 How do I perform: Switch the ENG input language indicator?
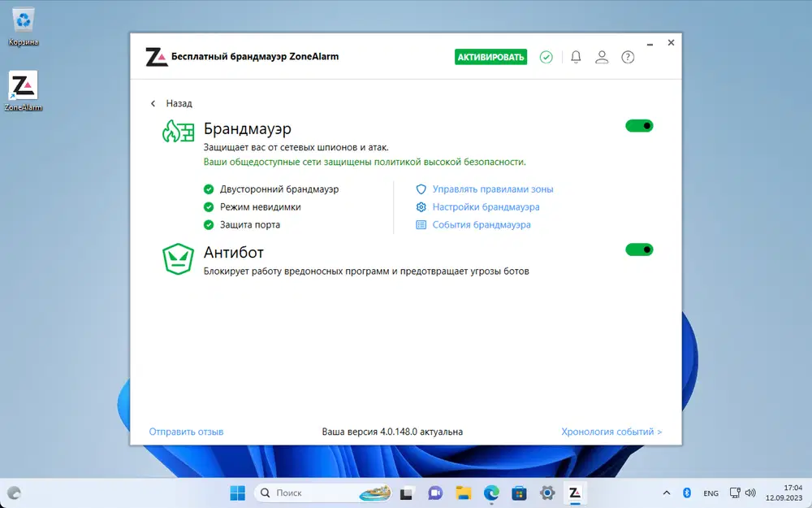coord(710,493)
